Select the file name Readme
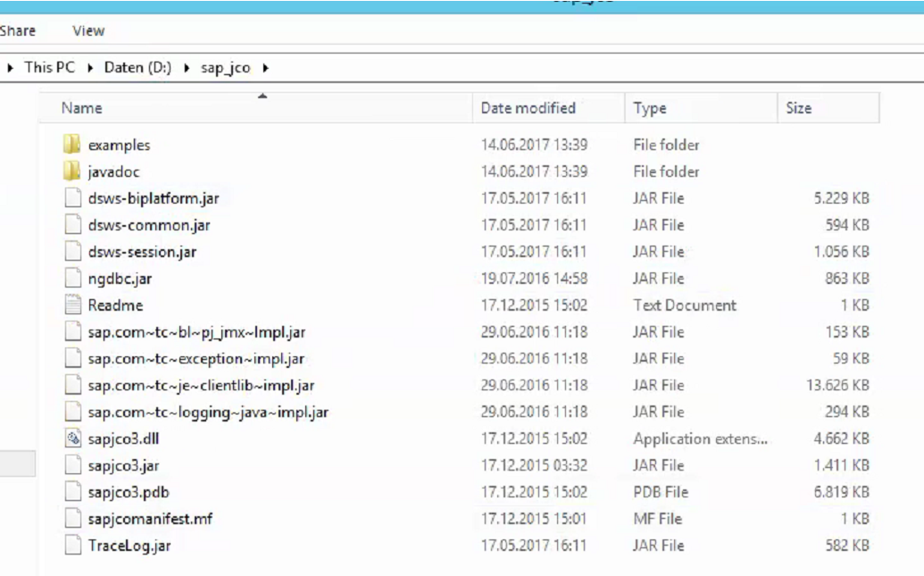924x576 pixels. (115, 305)
